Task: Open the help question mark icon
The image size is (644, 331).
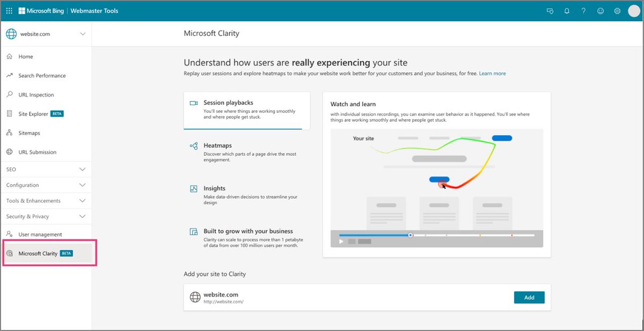Action: (x=583, y=11)
